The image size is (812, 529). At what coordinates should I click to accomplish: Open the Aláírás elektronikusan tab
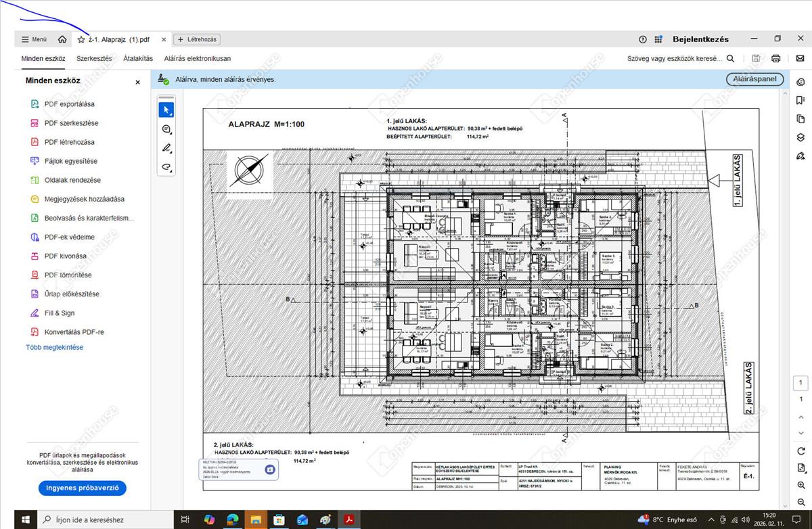pos(197,59)
